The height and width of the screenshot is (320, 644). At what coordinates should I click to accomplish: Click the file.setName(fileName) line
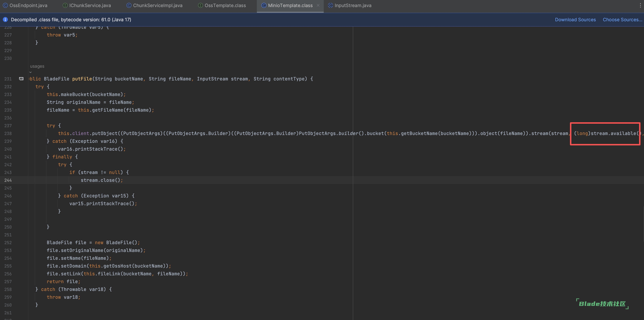tap(79, 258)
